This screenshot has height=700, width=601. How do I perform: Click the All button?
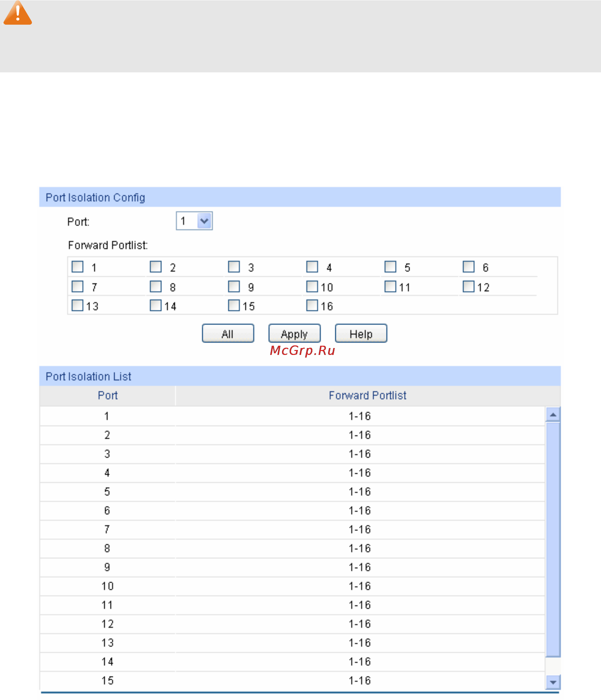[228, 334]
